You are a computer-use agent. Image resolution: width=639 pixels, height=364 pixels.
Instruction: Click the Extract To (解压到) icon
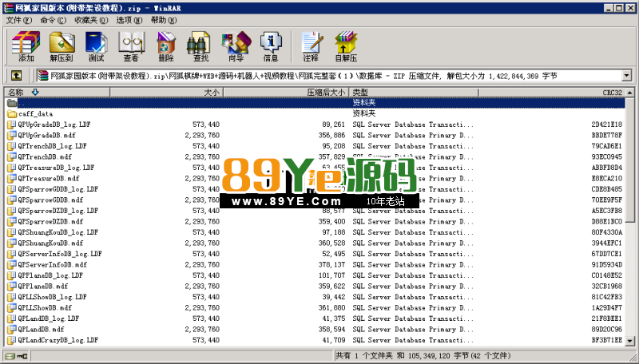coord(62,46)
